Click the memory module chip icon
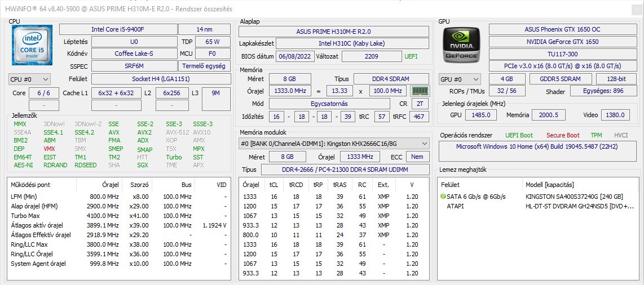The image size is (644, 285). tap(420, 91)
